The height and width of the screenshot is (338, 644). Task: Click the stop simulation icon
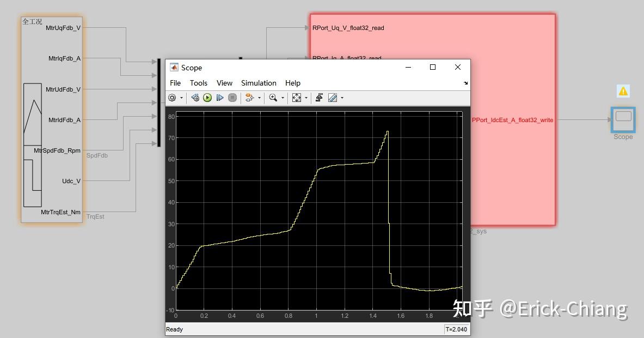tap(232, 98)
